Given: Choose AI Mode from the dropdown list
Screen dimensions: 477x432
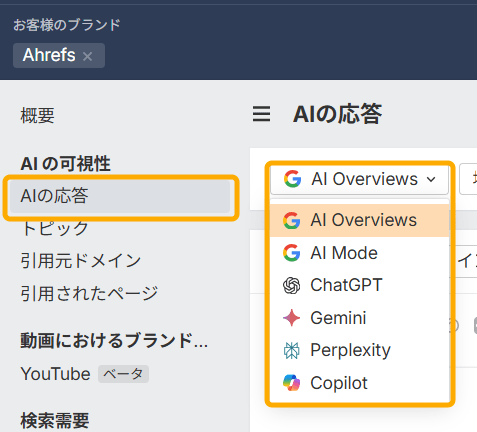Looking at the screenshot, I should click(359, 253).
